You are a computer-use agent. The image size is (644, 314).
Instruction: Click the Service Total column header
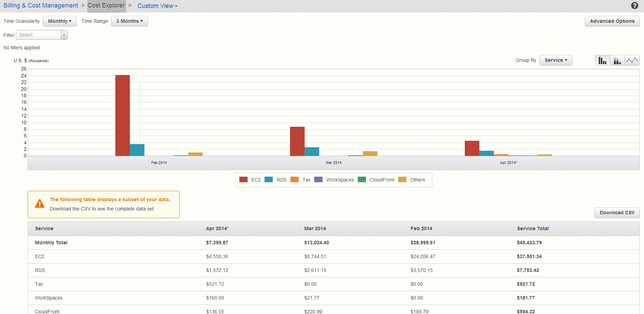[533, 228]
